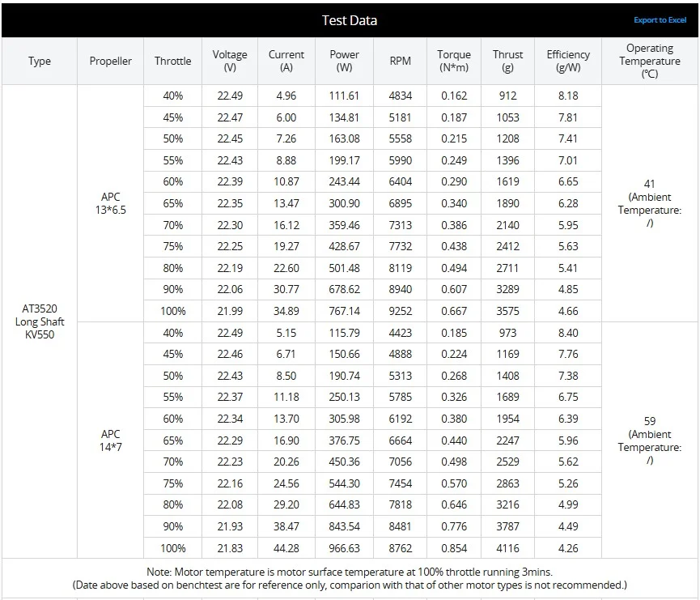Select the 4116 thrust value cell
700x600 pixels.
[x=508, y=548]
